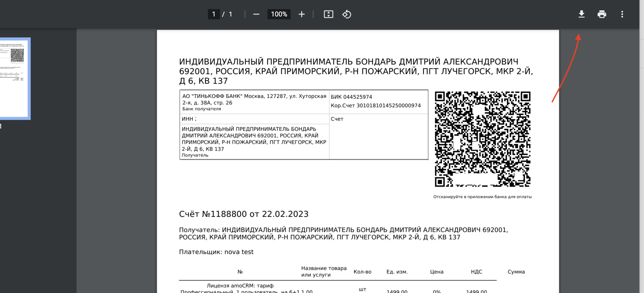Viewport: 644px width, 293px height.
Task: Print the invoice document
Action: pyautogui.click(x=602, y=14)
